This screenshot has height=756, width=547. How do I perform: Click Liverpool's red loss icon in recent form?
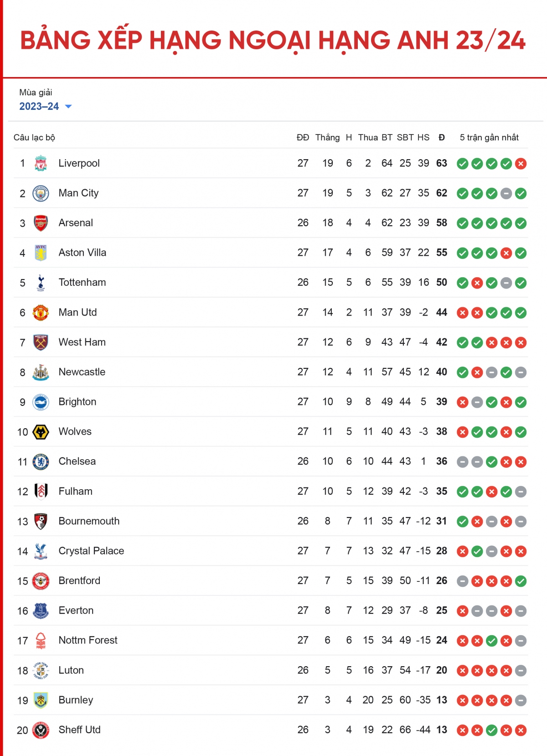pos(521,164)
